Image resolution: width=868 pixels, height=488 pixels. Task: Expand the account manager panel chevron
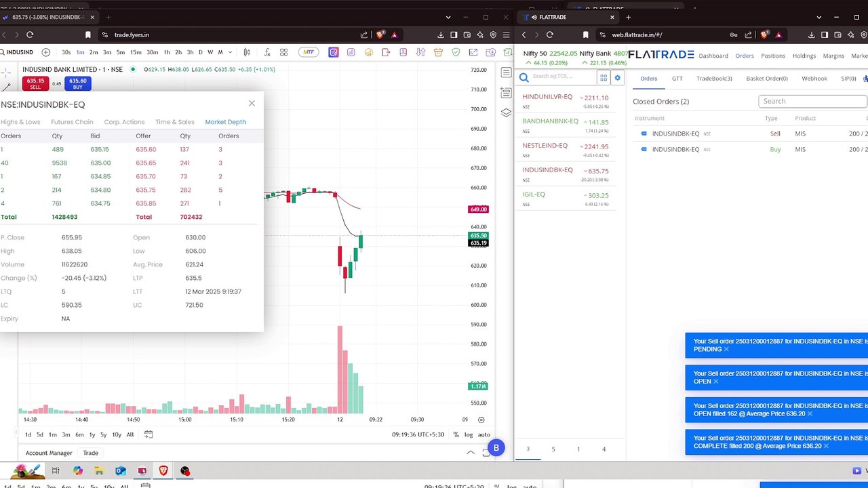[x=471, y=452]
